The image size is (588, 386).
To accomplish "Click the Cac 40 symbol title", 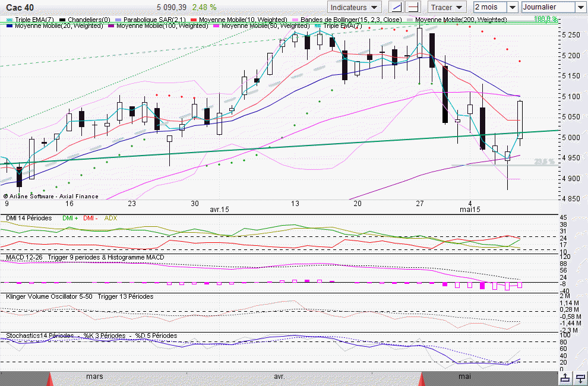I will pos(18,7).
